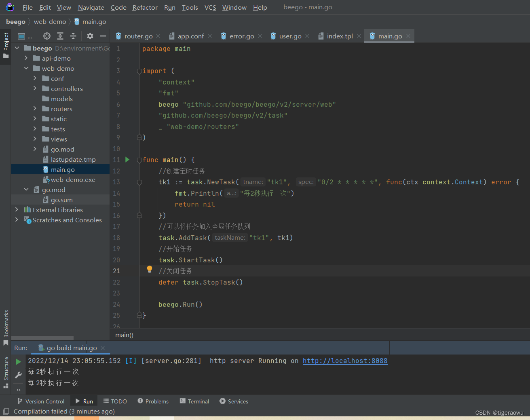The image size is (530, 420).
Task: Open the Services tool window
Action: coord(234,401)
